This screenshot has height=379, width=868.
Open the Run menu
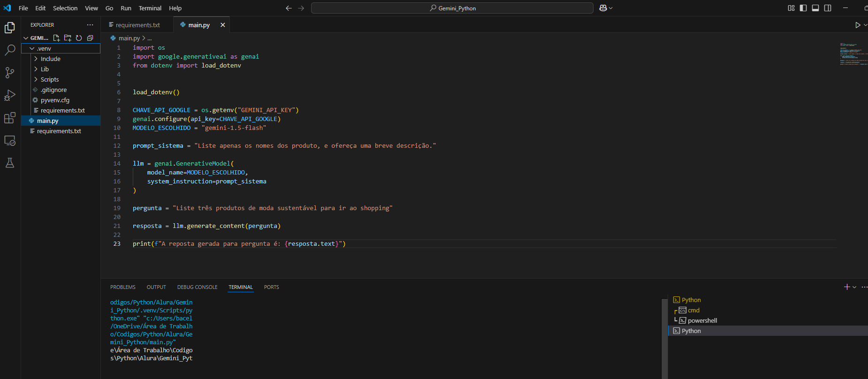[126, 8]
